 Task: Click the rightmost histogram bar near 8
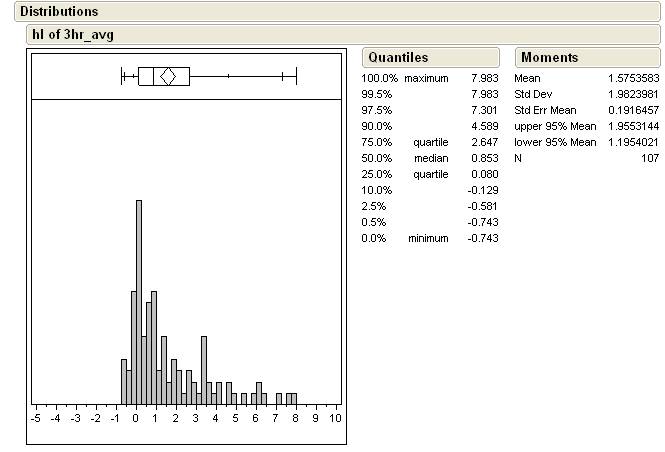[x=293, y=397]
